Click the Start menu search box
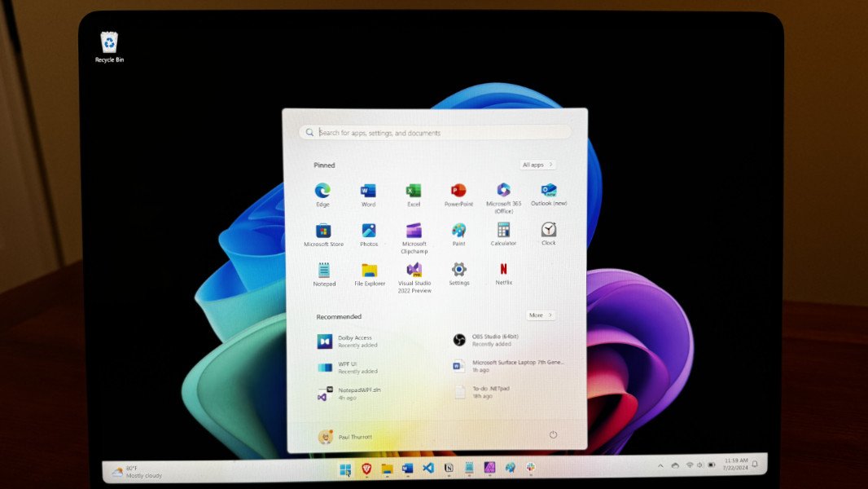This screenshot has height=489, width=868. coord(436,132)
